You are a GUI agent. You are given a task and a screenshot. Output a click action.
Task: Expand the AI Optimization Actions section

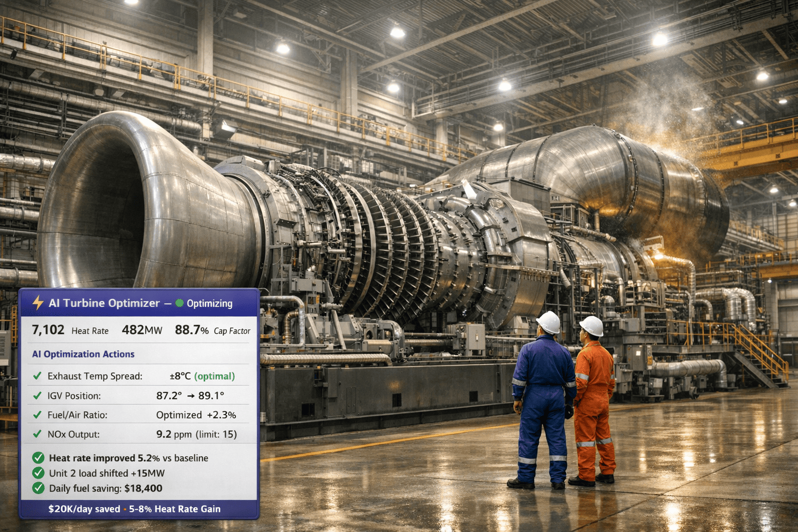pyautogui.click(x=83, y=354)
